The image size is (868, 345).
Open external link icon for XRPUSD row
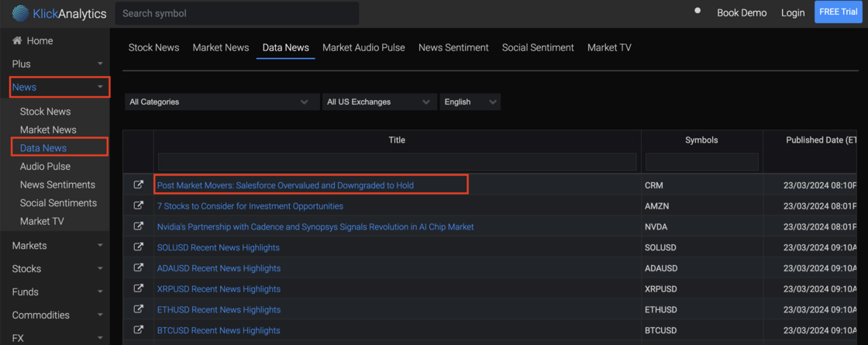pos(139,288)
